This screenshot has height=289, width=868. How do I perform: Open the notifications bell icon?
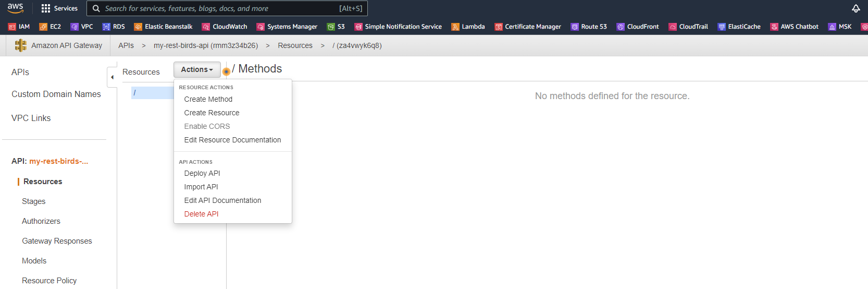(856, 8)
